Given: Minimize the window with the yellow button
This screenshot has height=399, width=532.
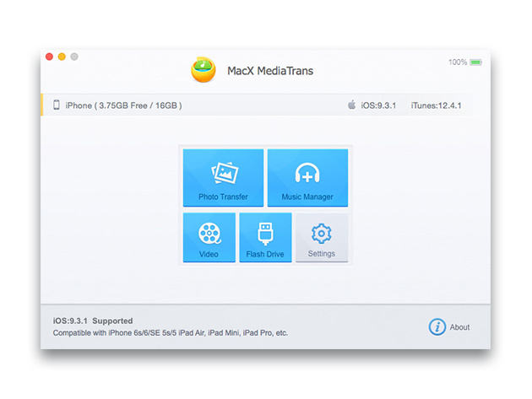Looking at the screenshot, I should click(x=62, y=57).
